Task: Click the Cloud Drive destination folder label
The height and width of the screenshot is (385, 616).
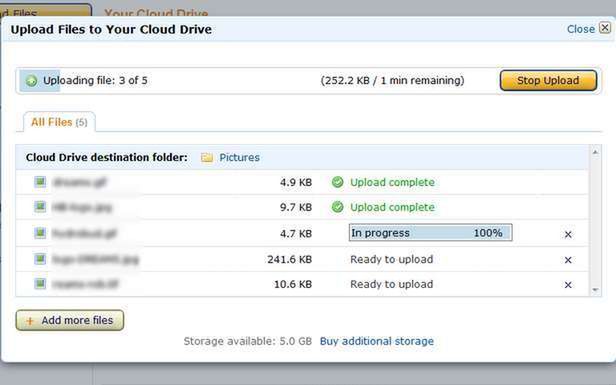Action: [x=107, y=158]
